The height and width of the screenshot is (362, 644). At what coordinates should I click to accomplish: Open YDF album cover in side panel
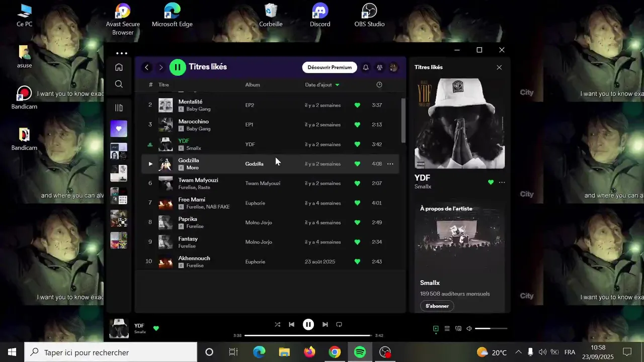pos(459,124)
